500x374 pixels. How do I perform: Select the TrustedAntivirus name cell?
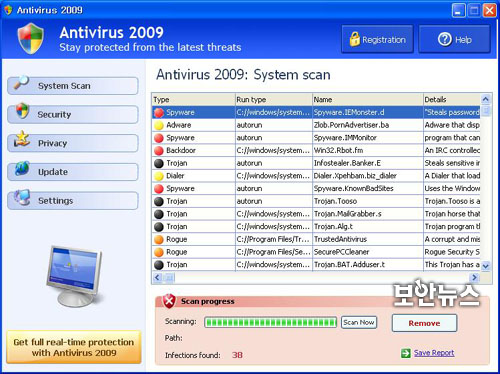368,239
